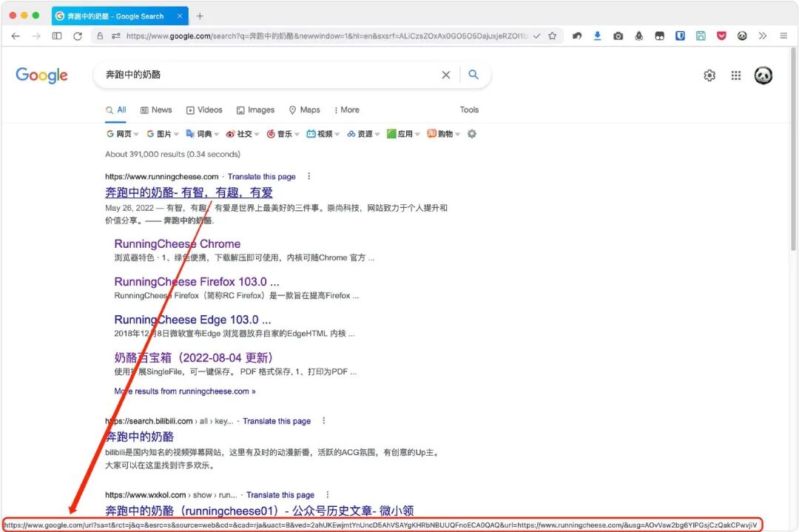Viewport: 799px width, 532px height.
Task: Open options dots for runningcheese.com result
Action: pos(309,176)
